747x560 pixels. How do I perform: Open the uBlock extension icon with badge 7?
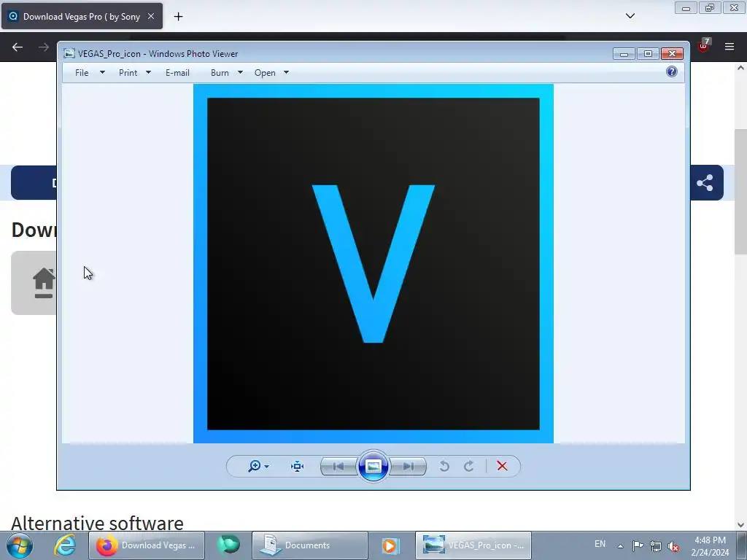[704, 46]
